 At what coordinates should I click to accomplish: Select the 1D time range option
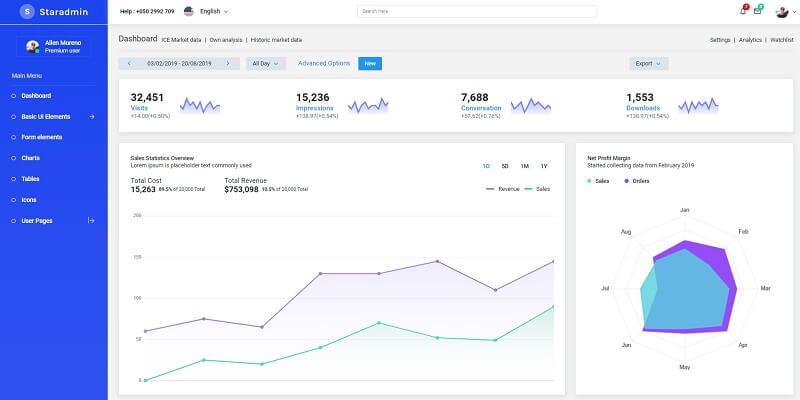[x=486, y=165]
